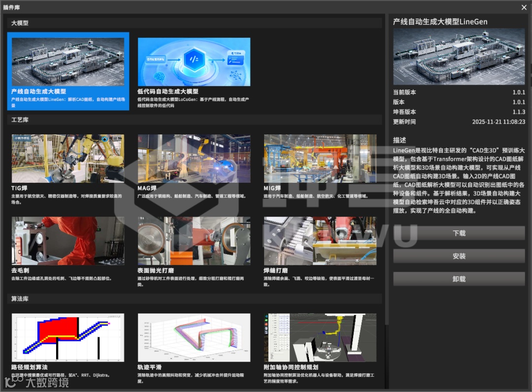Select the 轨迹平滑 algorithm thumbnail
The width and height of the screenshot is (532, 392).
coord(194,337)
